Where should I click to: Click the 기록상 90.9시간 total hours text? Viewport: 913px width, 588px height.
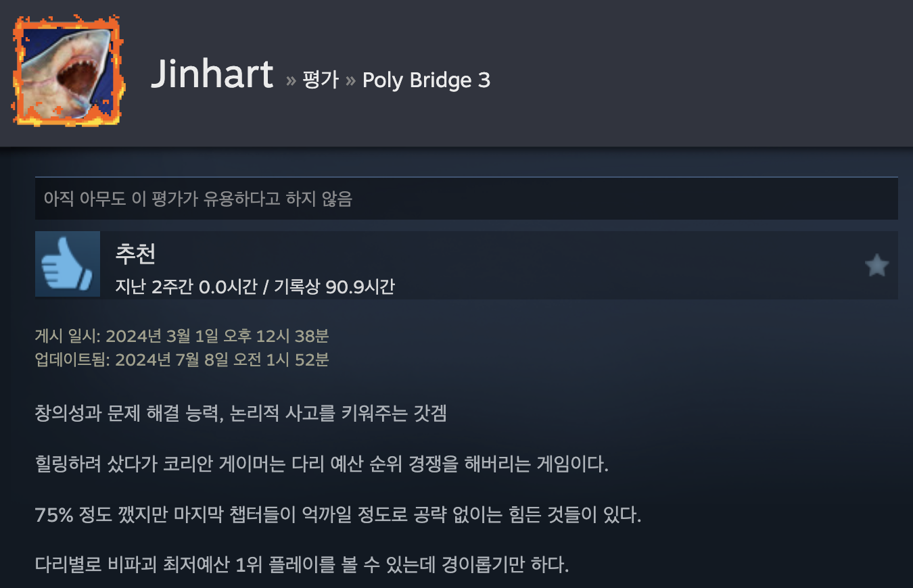[334, 287]
